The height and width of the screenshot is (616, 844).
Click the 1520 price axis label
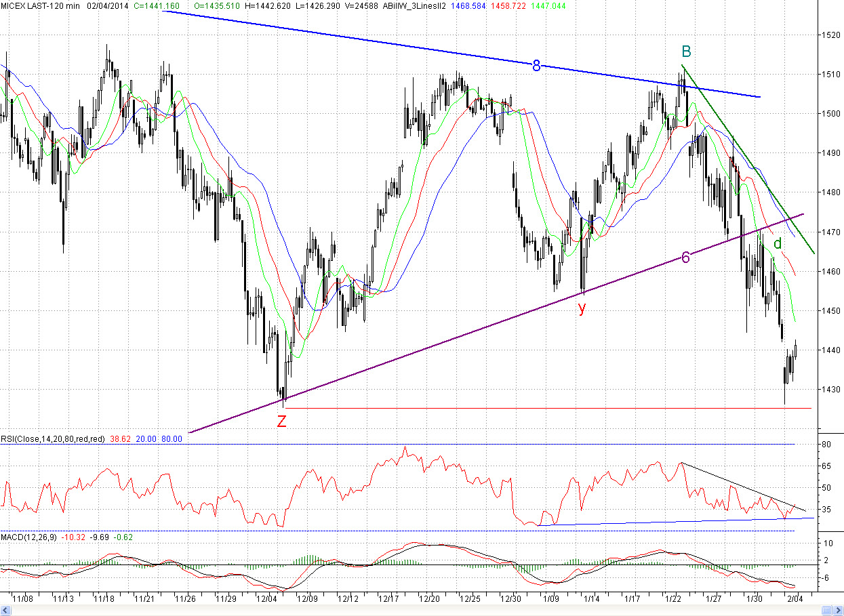pos(829,35)
